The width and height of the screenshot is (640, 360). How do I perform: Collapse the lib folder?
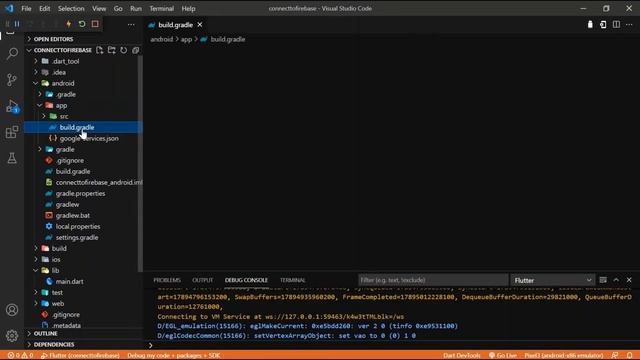[x=36, y=270]
